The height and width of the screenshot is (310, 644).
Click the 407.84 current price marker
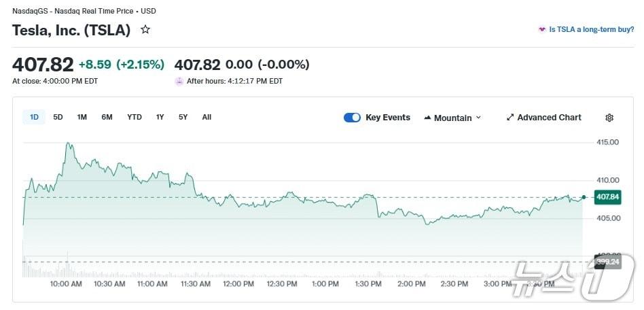click(x=607, y=197)
